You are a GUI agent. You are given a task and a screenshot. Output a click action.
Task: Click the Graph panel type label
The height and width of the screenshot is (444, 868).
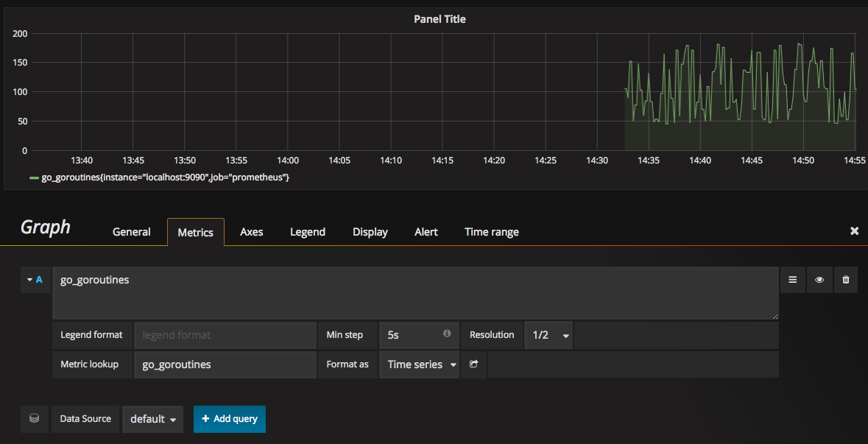(x=45, y=227)
